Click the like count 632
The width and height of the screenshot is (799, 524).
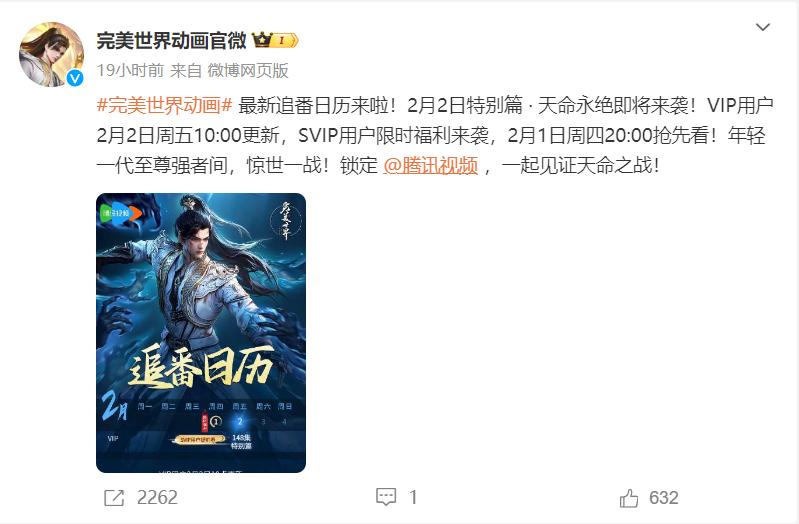pos(663,498)
